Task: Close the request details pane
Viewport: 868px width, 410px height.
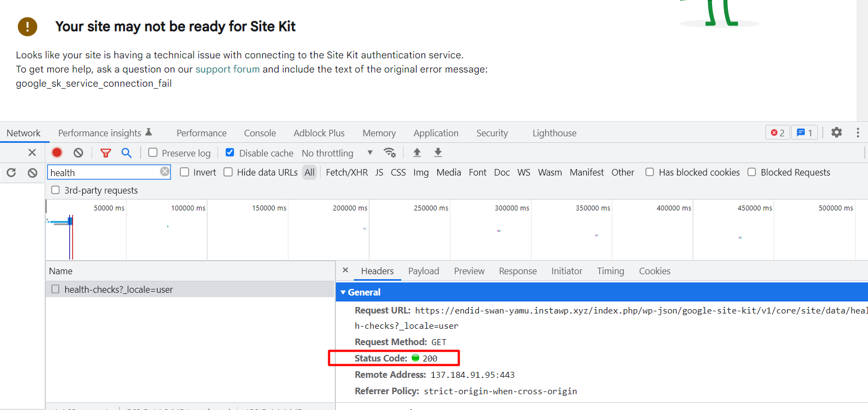Action: coord(345,270)
